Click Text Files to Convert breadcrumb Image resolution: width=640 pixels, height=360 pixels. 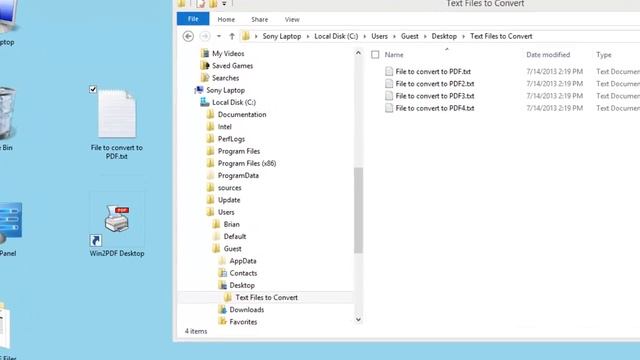pyautogui.click(x=501, y=36)
